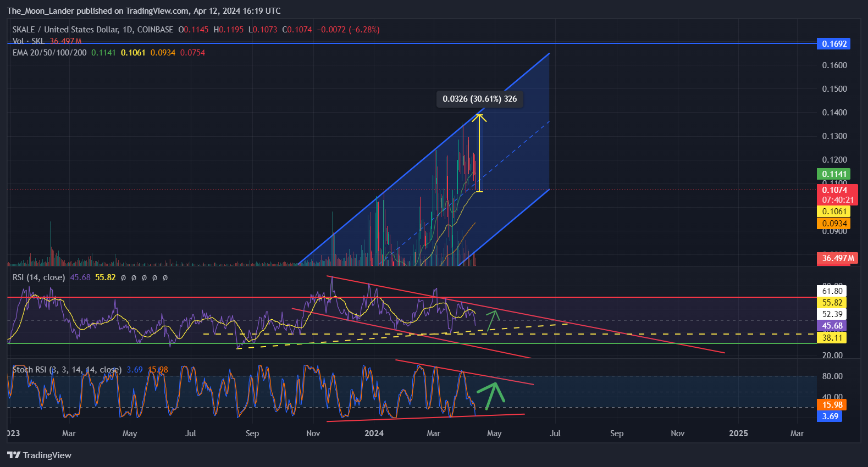Click the 0.1600 price axis label
The width and height of the screenshot is (868, 467).
click(x=834, y=65)
